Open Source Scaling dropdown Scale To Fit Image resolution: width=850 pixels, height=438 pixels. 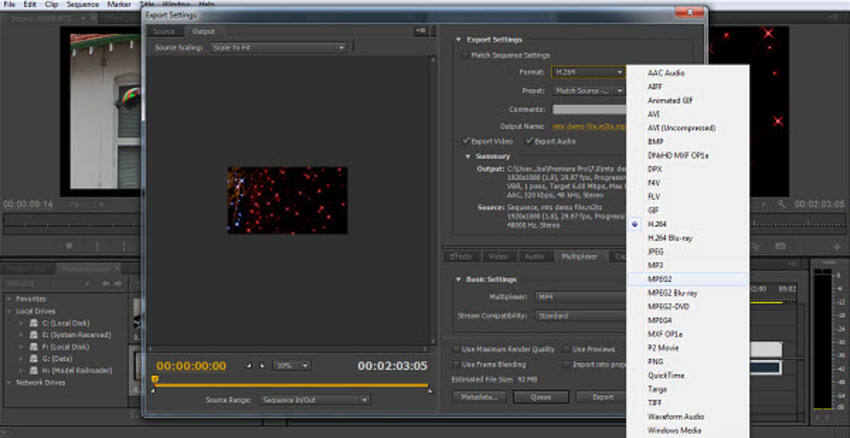(x=278, y=48)
